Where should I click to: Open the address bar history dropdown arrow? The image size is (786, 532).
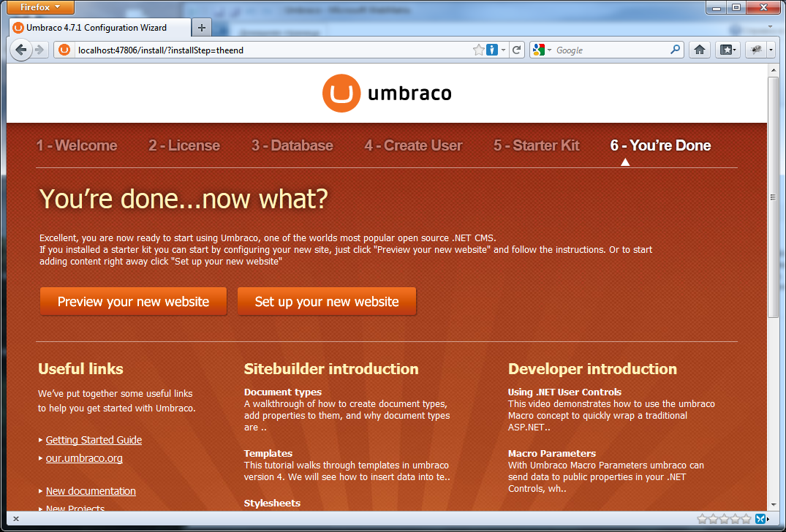pos(503,50)
